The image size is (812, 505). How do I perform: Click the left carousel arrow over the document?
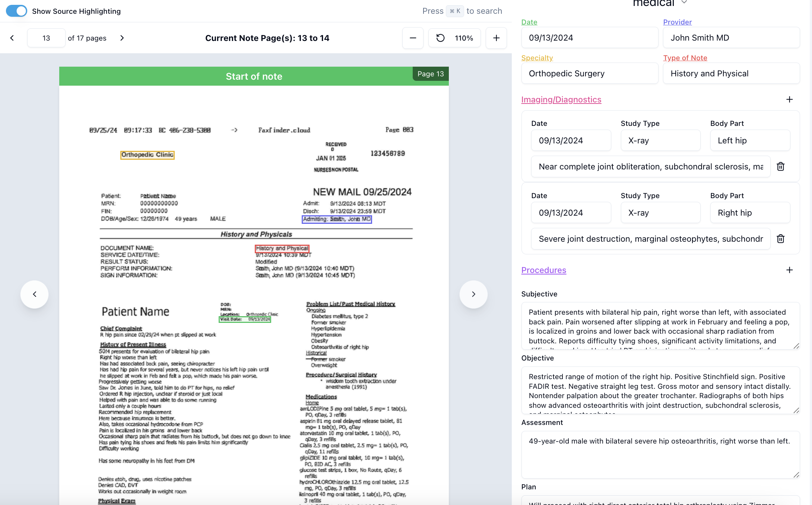[x=34, y=294]
